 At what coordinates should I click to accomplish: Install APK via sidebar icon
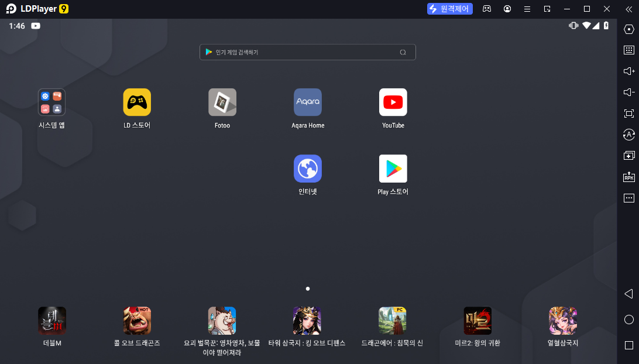(x=629, y=177)
